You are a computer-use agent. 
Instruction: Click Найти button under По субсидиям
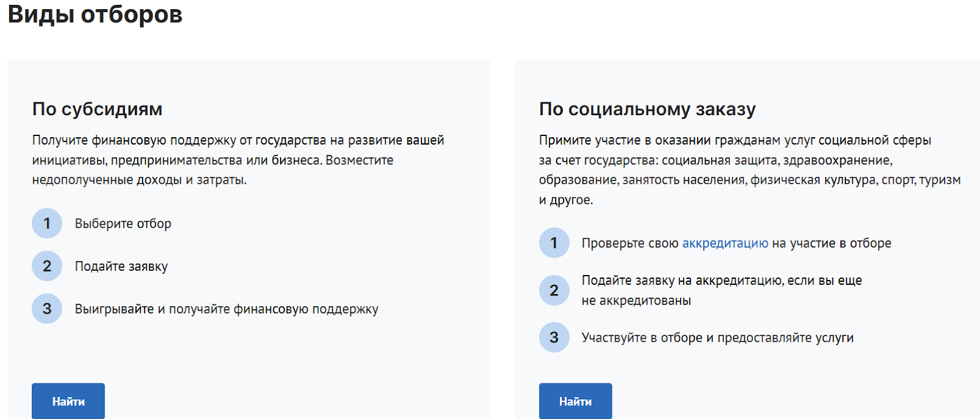coord(68,401)
